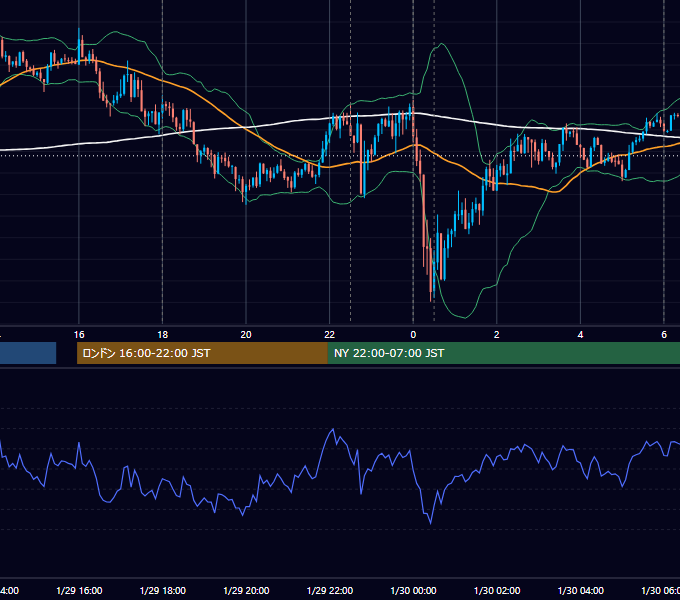Screen dimensions: 680x600
Task: Click hour label 0 on price chart axis
Action: point(413,335)
